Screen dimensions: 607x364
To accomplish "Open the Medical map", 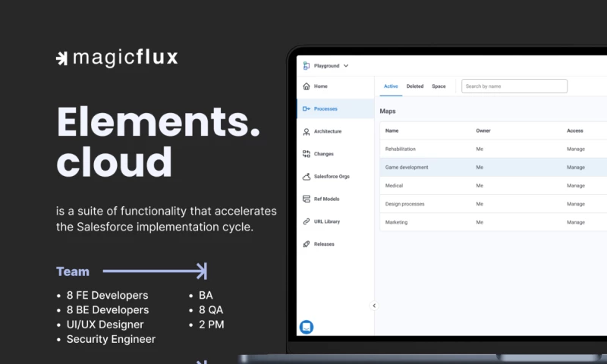I will tap(394, 186).
